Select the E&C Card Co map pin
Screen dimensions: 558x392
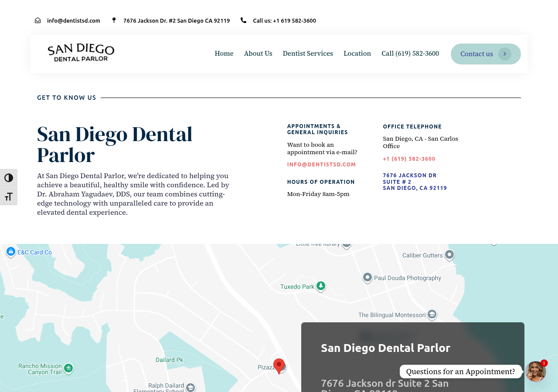(11, 252)
